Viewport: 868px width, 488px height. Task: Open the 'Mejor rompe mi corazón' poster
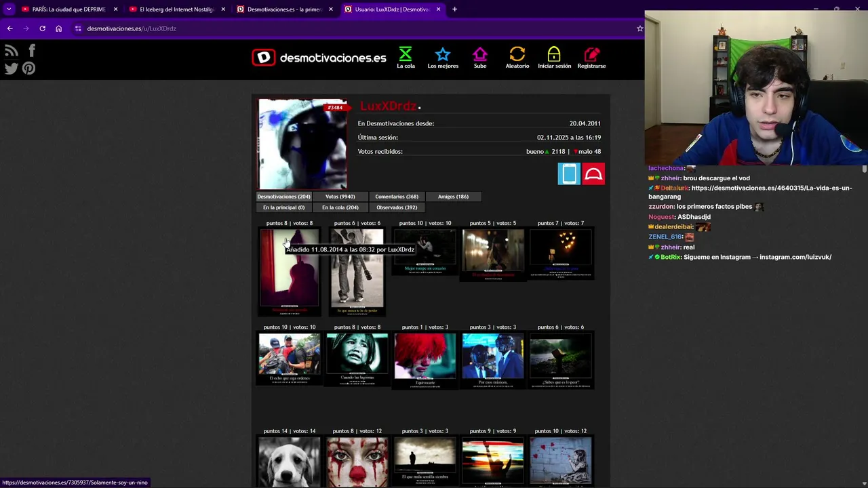click(425, 251)
